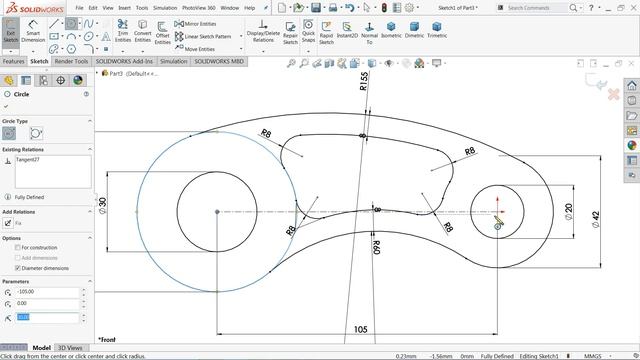Switch to Normal To view
Screen dimensions: 640x360
tap(369, 33)
